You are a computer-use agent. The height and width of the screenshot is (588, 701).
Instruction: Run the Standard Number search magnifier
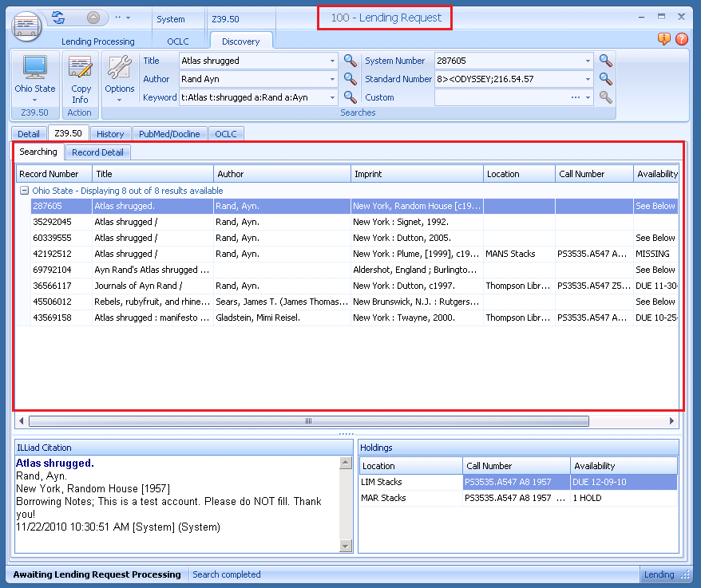[606, 79]
